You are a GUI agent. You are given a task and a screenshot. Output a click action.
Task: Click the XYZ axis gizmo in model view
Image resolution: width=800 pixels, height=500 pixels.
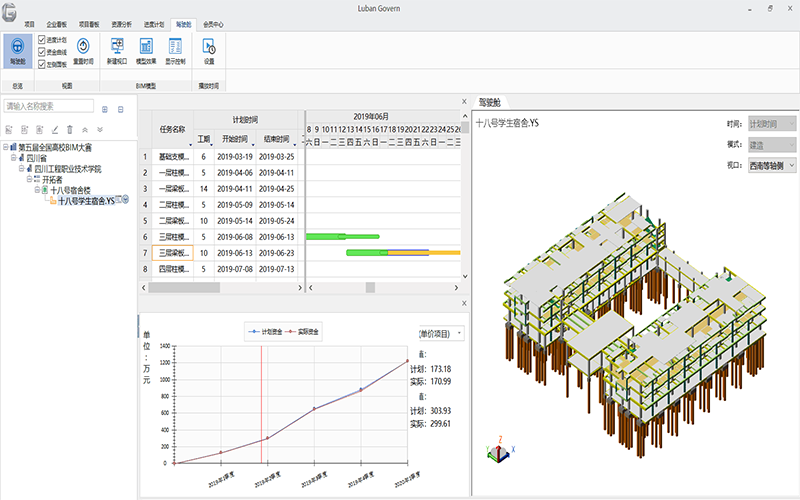point(500,450)
